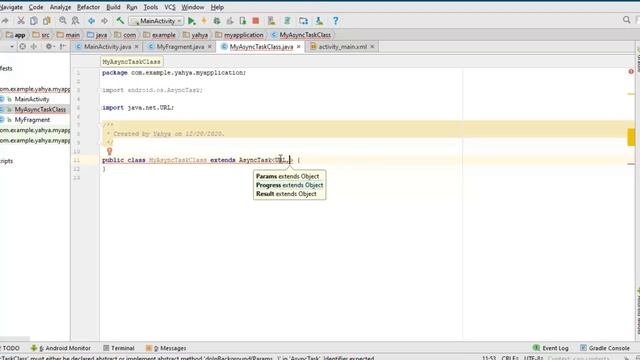This screenshot has width=640, height=360.
Task: Open the Tools menu
Action: coord(151,7)
